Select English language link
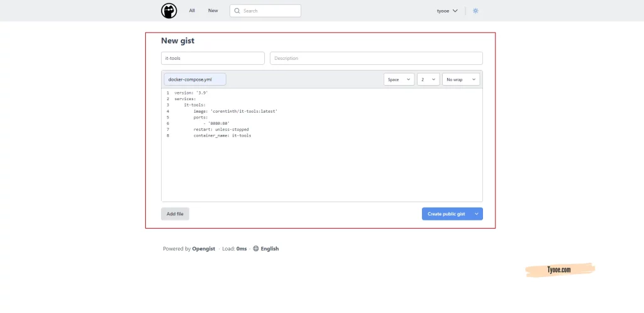Viewport: 644px width, 313px height. click(x=270, y=249)
